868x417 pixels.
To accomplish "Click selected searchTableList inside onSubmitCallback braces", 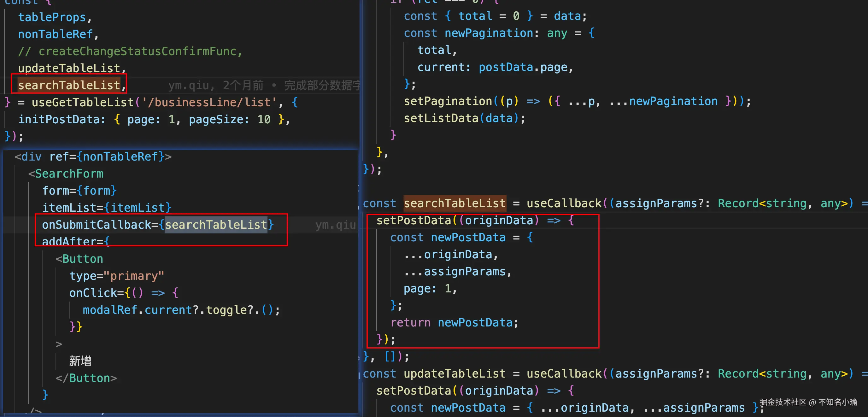I will point(216,225).
